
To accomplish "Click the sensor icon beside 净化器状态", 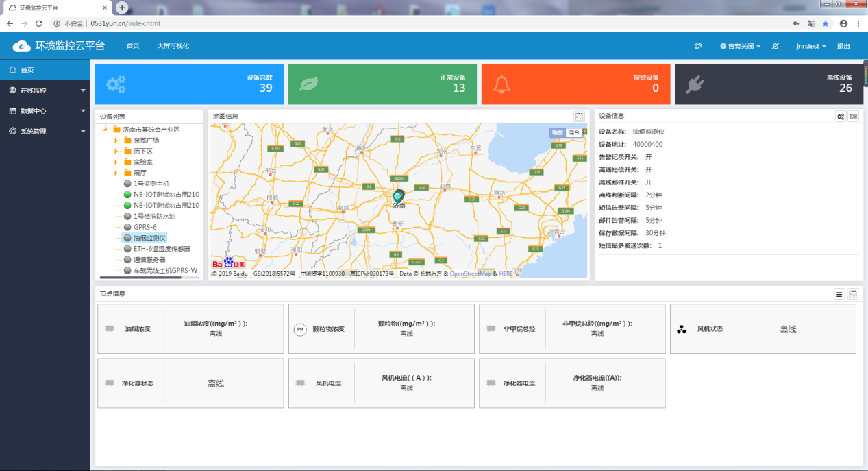I will [x=110, y=383].
